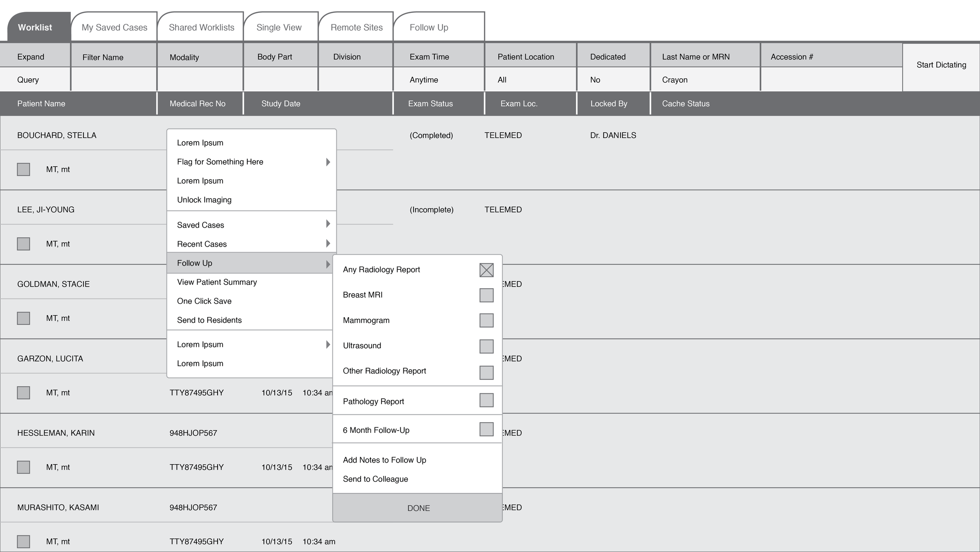Select the Pathology Report checkbox
980x552 pixels.
point(486,400)
